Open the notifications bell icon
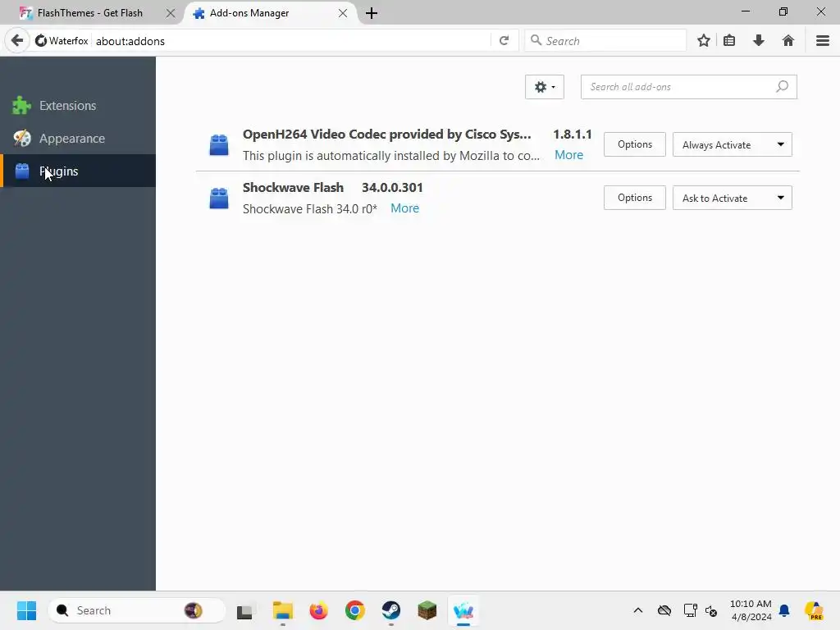This screenshot has height=630, width=840. [784, 610]
